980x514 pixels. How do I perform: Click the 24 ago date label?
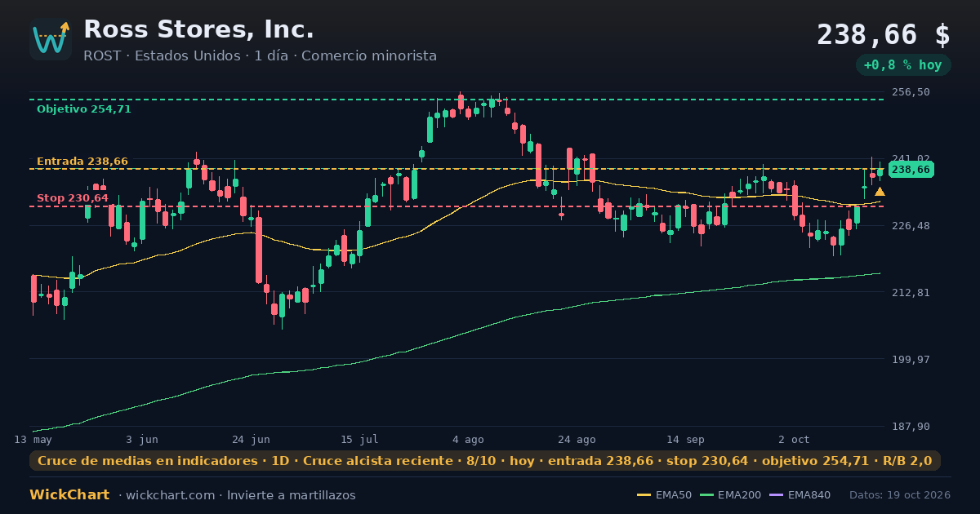pos(577,440)
